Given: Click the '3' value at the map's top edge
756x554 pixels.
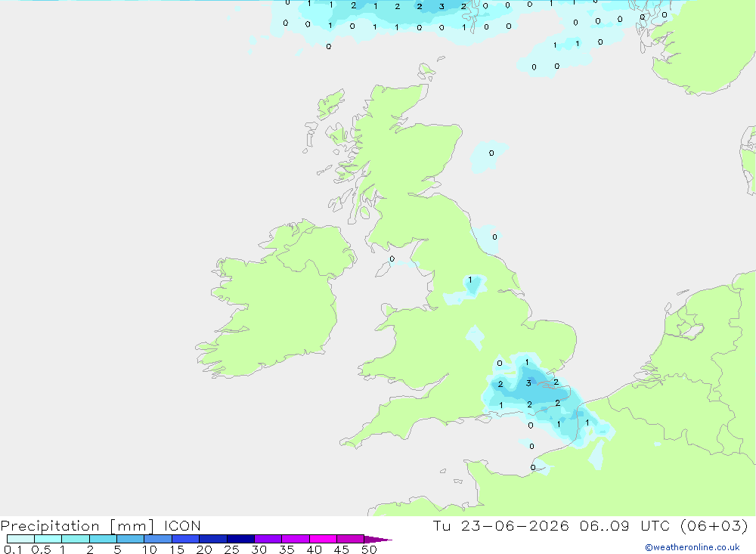Looking at the screenshot, I should [442, 7].
